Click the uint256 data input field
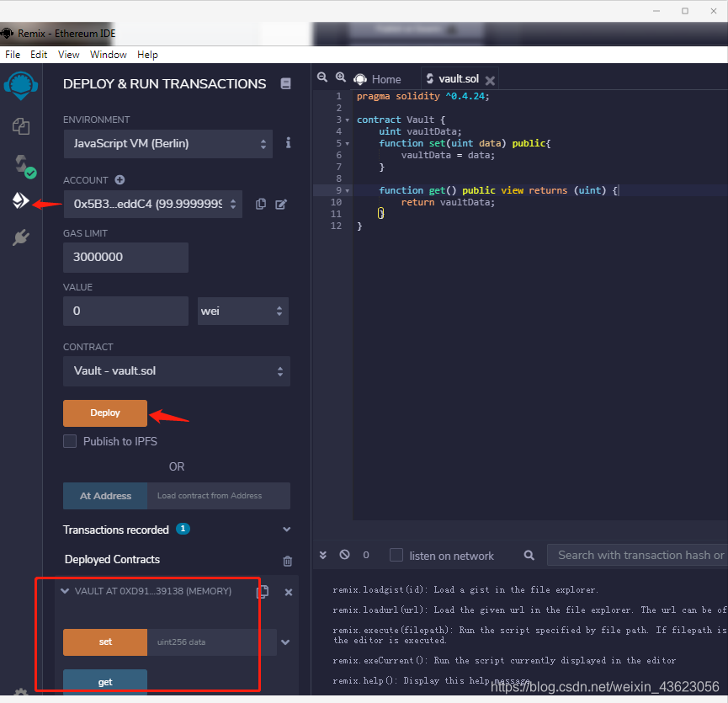 tap(212, 642)
